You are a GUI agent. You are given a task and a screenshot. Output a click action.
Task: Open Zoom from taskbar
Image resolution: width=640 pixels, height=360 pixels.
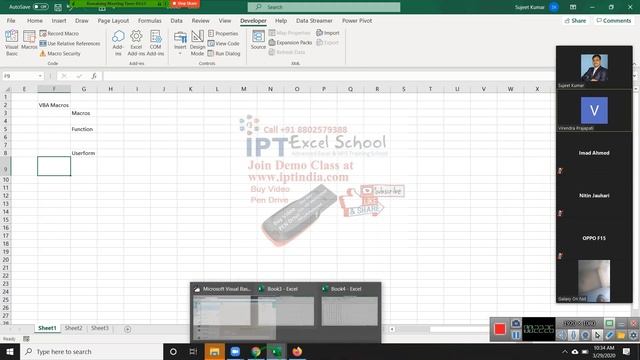235,351
